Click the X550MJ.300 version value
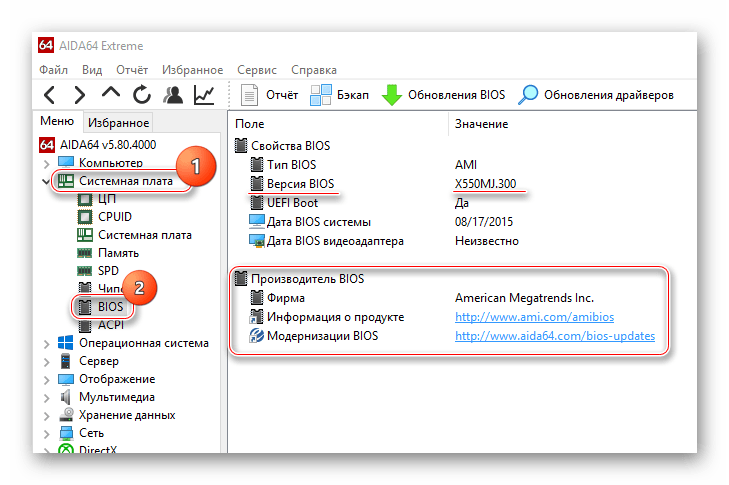The image size is (729, 485). (485, 184)
